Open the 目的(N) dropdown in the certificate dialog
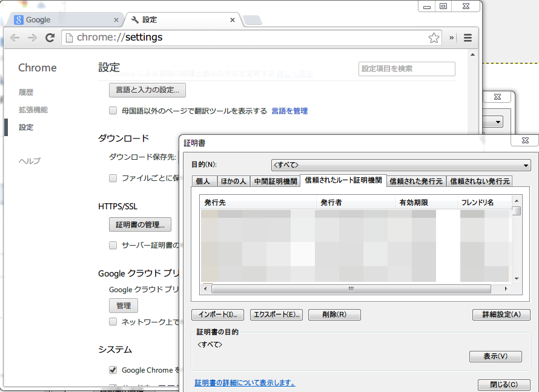539x392 pixels. tap(401, 165)
